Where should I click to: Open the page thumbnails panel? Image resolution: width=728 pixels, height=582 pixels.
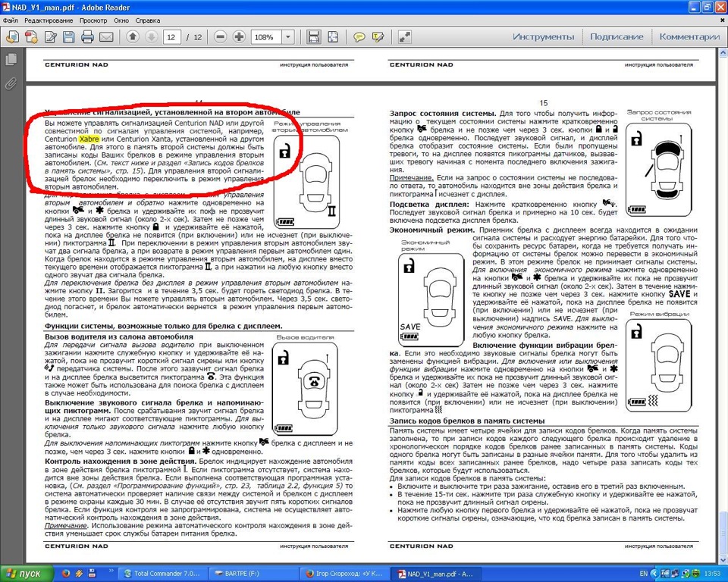[x=11, y=59]
